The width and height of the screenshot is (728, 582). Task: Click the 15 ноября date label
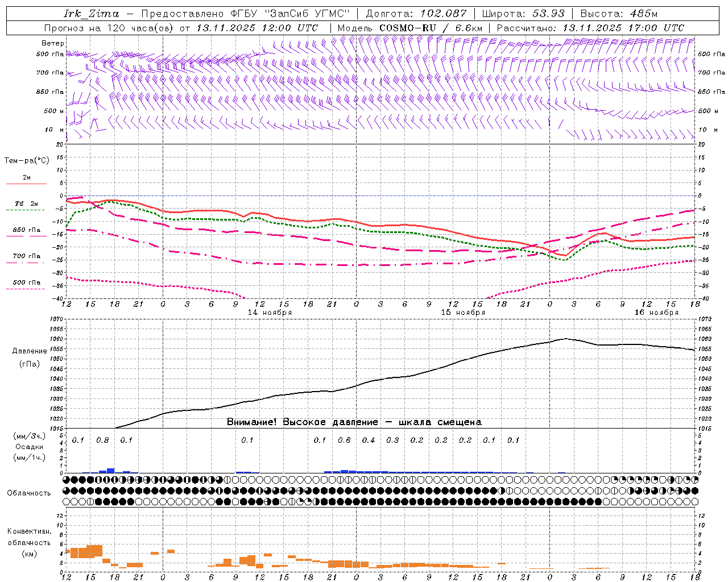463,313
